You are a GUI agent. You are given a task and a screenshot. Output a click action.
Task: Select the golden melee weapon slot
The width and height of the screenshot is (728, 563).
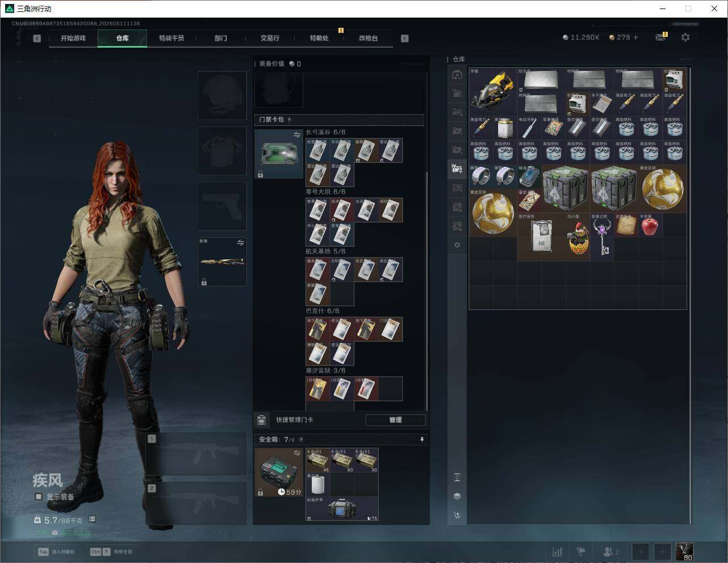click(222, 262)
